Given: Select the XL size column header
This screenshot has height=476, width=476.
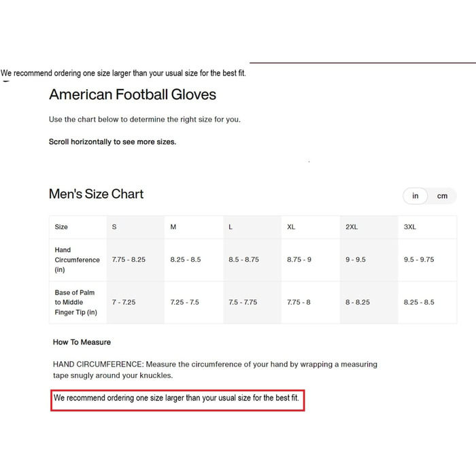Looking at the screenshot, I should click(x=291, y=226).
